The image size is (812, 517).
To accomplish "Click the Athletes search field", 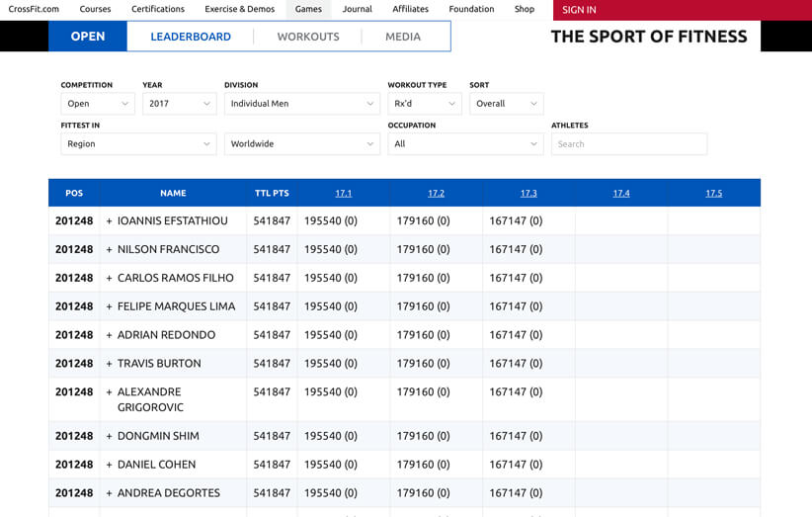I will pyautogui.click(x=628, y=144).
